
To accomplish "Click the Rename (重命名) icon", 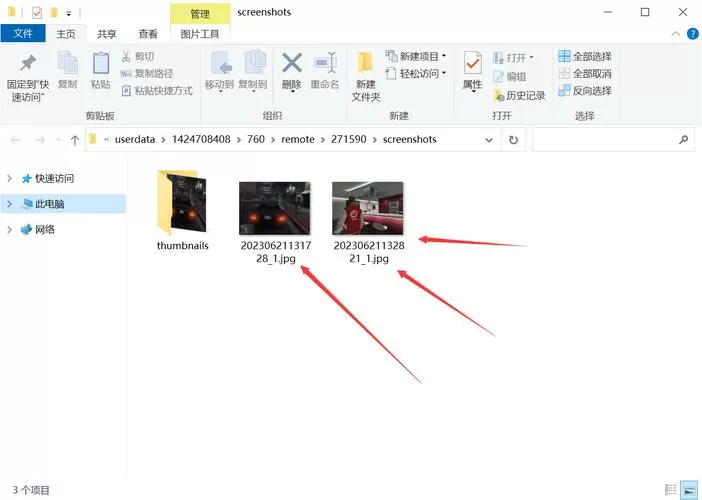I will coord(325,64).
